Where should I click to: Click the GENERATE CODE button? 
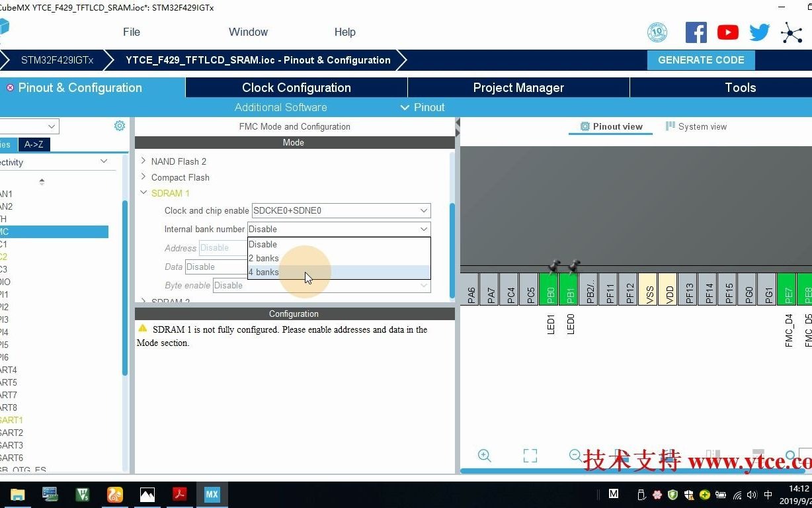[701, 60]
